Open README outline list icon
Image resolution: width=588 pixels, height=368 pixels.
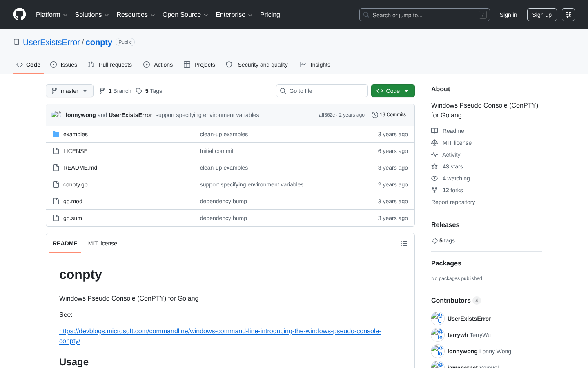pyautogui.click(x=404, y=243)
